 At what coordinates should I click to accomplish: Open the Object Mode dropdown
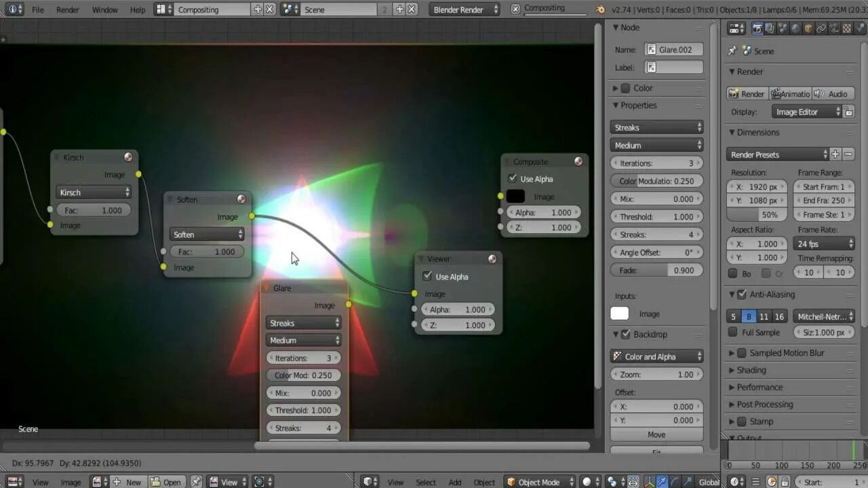[x=539, y=482]
